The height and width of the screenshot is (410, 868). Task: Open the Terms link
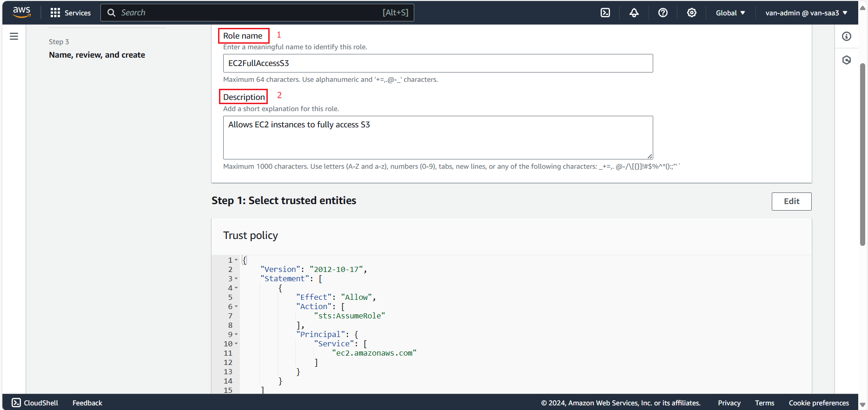click(x=764, y=403)
